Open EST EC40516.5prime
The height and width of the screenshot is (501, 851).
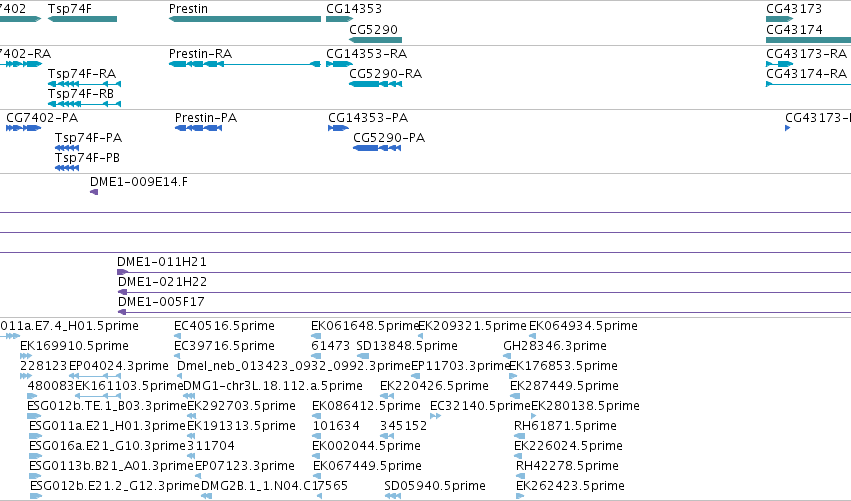(224, 326)
